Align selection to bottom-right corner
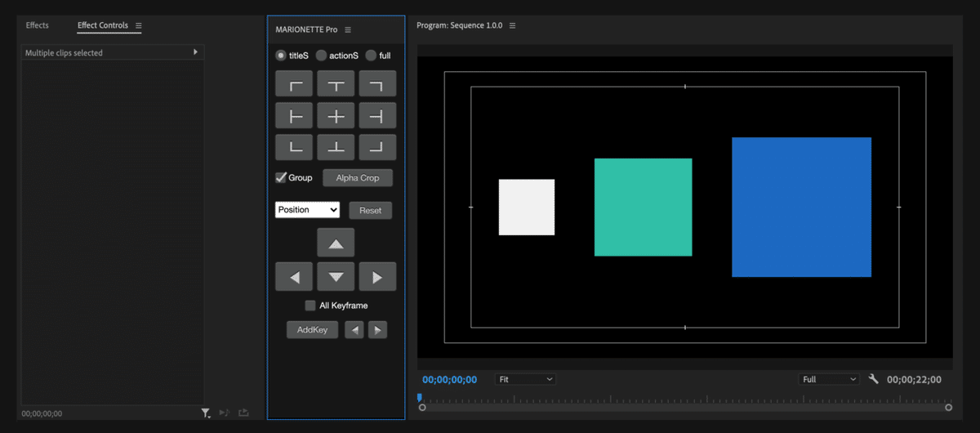The width and height of the screenshot is (980, 433). point(376,147)
